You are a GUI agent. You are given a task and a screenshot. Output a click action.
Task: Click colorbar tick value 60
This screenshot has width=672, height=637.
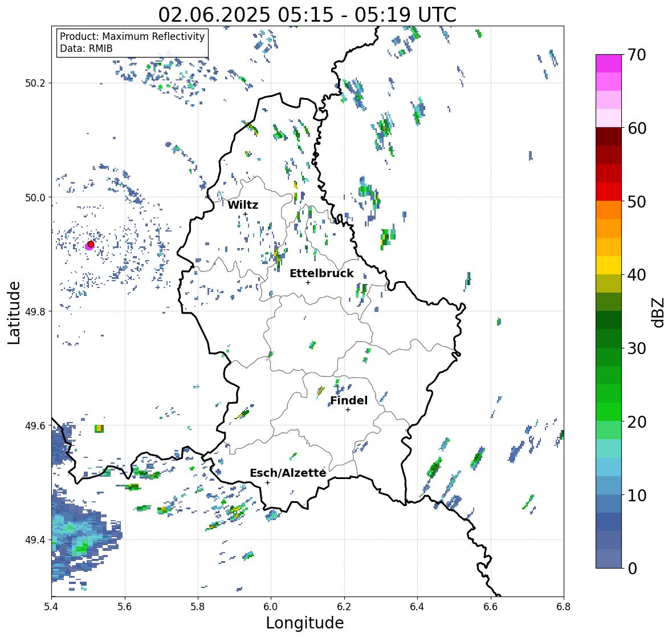pos(637,128)
